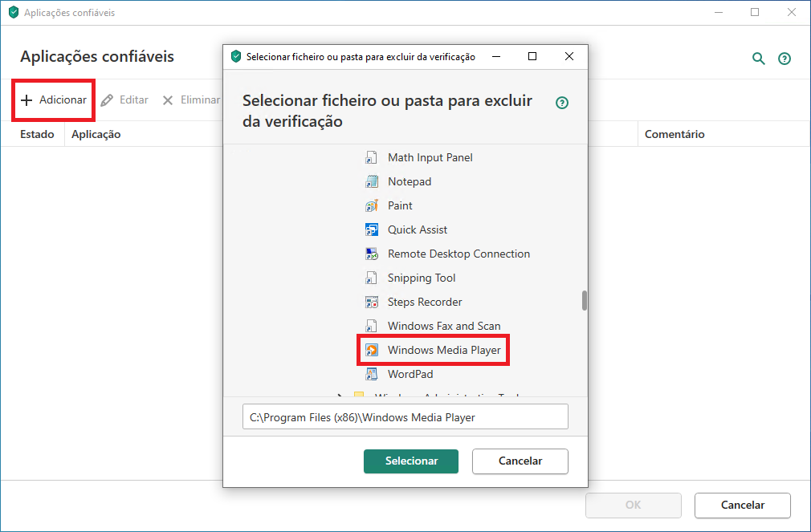Maximize the file selection dialog
Screen dimensions: 811x532
tap(532, 56)
